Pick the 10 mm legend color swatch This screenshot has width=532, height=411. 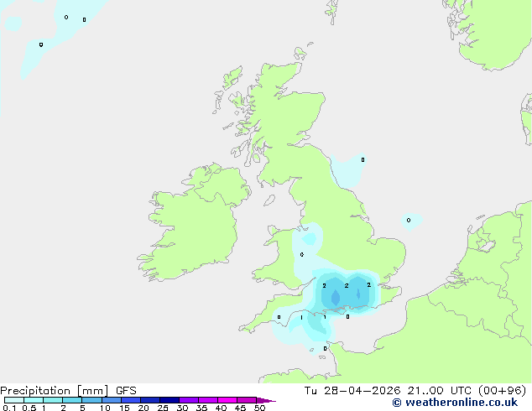[x=111, y=400]
